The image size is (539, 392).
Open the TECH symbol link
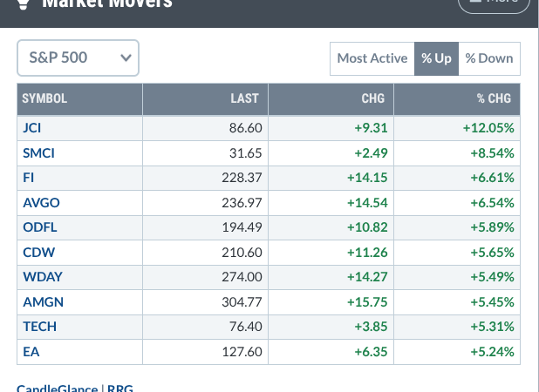[x=39, y=327]
